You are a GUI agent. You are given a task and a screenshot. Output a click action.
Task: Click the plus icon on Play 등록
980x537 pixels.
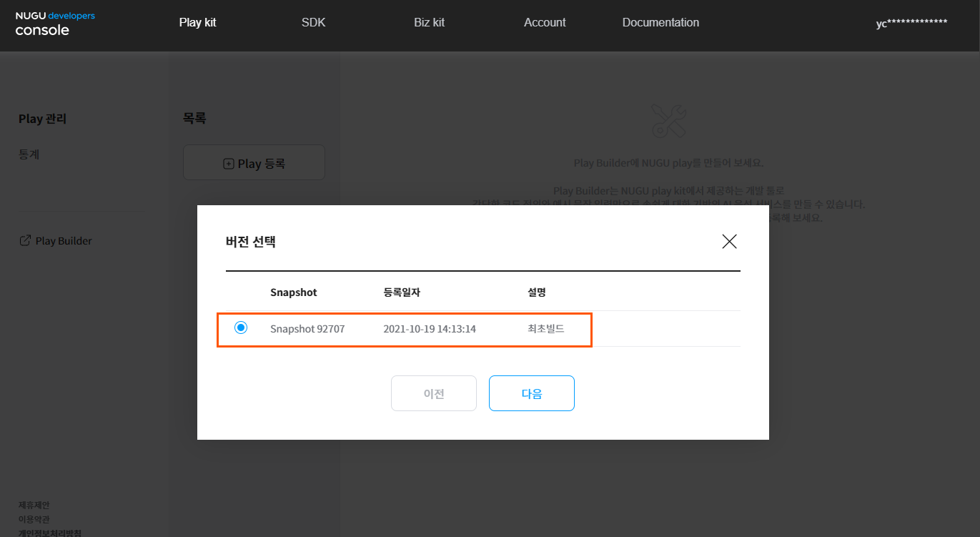tap(229, 164)
